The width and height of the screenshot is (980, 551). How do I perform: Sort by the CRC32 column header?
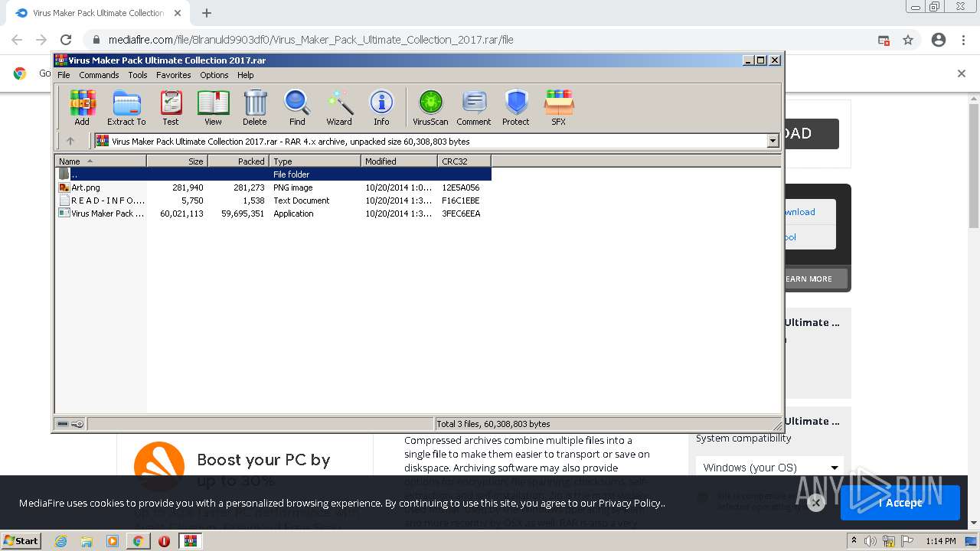pos(464,161)
